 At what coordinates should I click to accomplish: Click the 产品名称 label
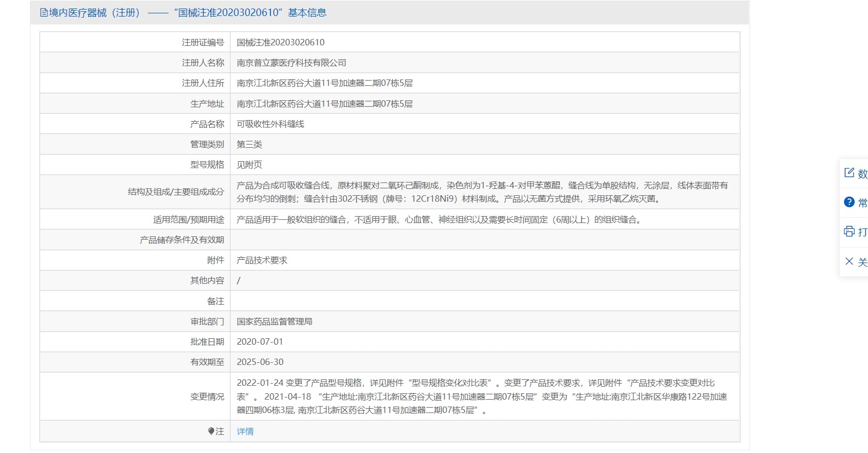click(207, 124)
